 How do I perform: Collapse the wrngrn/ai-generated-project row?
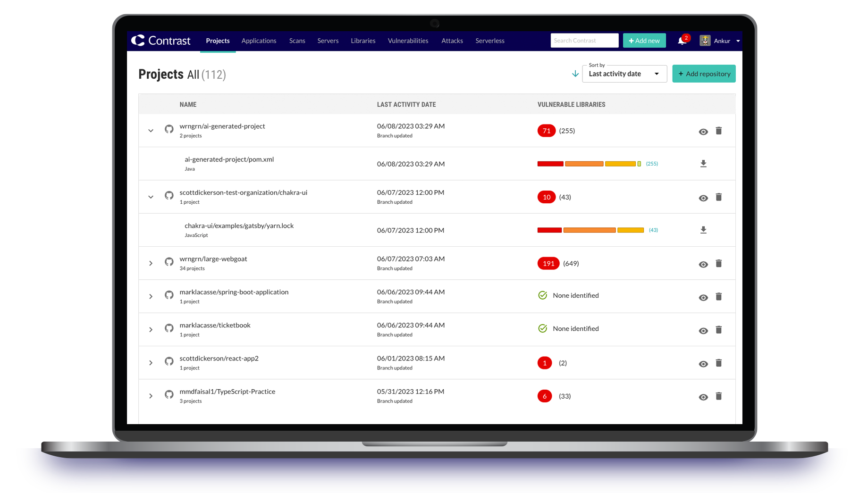tap(151, 130)
